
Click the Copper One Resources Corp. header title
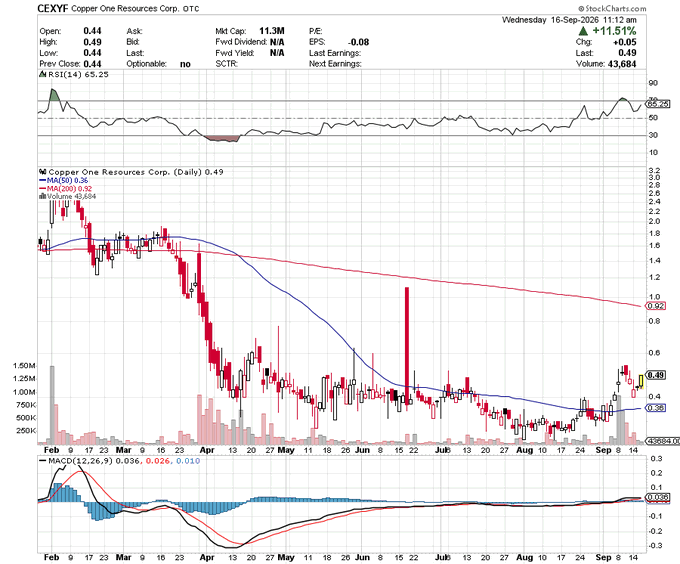click(x=125, y=9)
